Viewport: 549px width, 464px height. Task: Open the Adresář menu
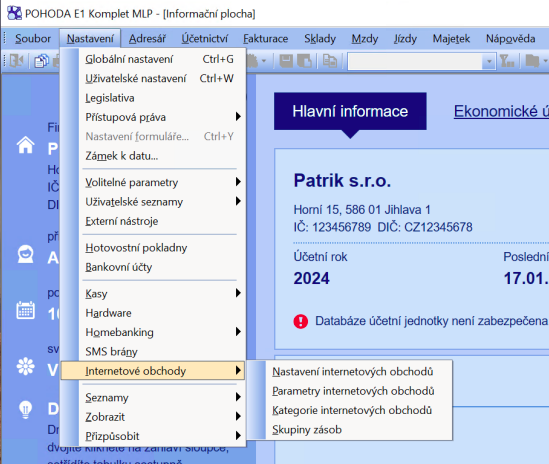147,39
